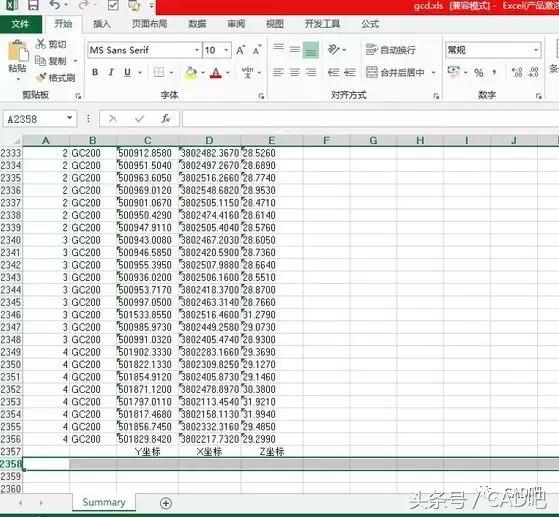559x517 pixels.
Task: Click the Copy icon
Action: pyautogui.click(x=40, y=61)
